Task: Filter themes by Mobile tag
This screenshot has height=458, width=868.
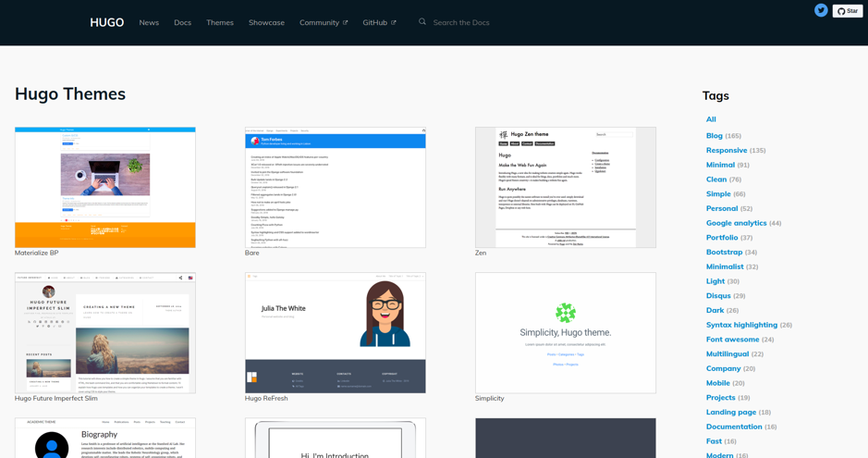Action: coord(718,383)
